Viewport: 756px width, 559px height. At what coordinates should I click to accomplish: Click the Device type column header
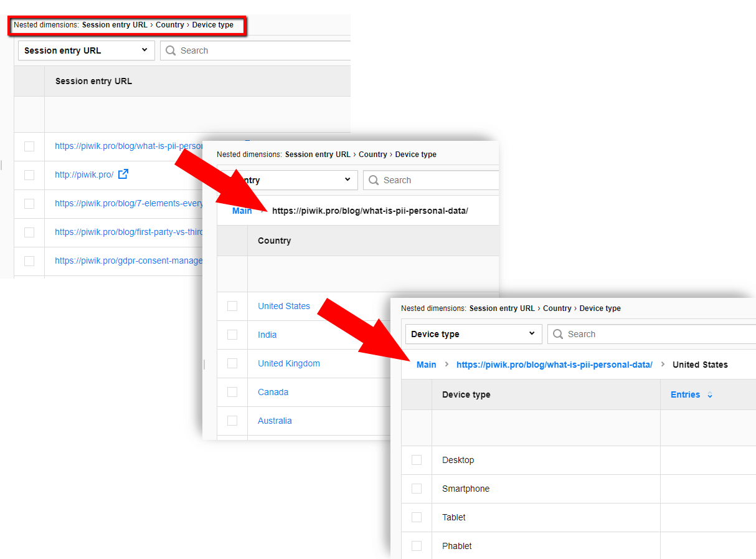click(x=466, y=394)
